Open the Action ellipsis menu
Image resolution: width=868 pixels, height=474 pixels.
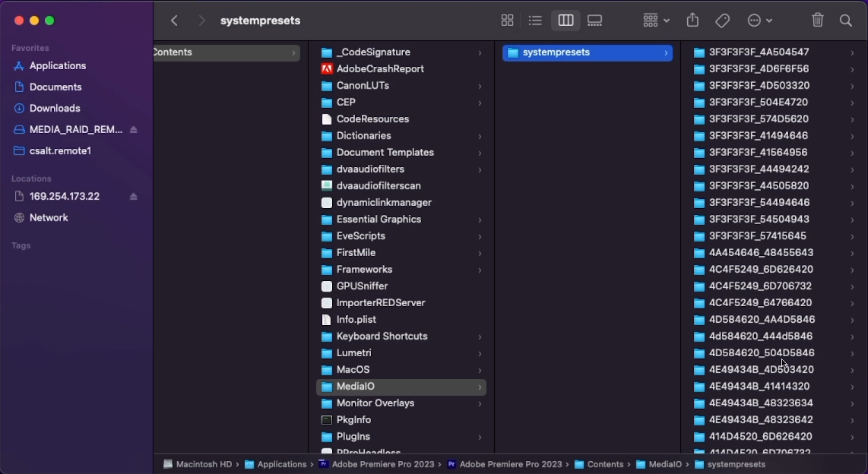tap(759, 21)
